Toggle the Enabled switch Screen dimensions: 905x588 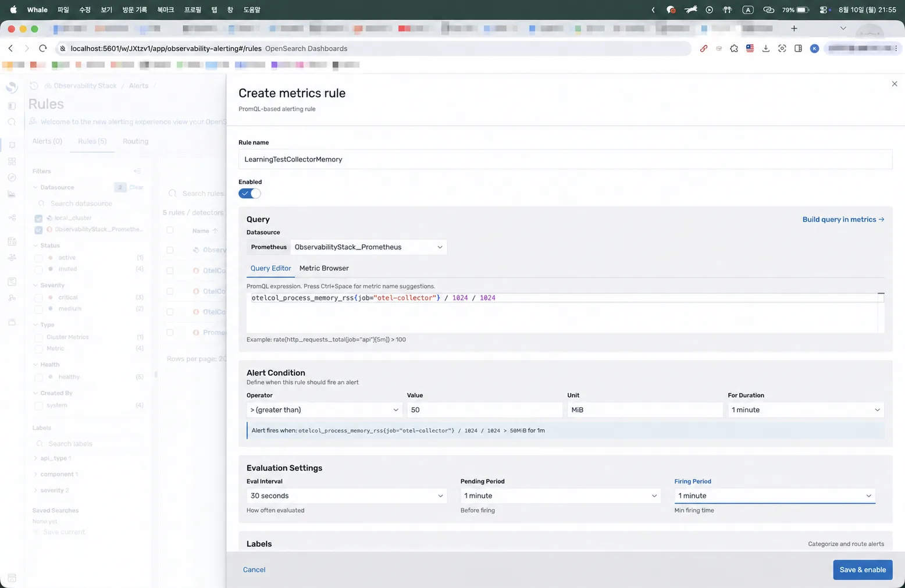click(x=250, y=194)
